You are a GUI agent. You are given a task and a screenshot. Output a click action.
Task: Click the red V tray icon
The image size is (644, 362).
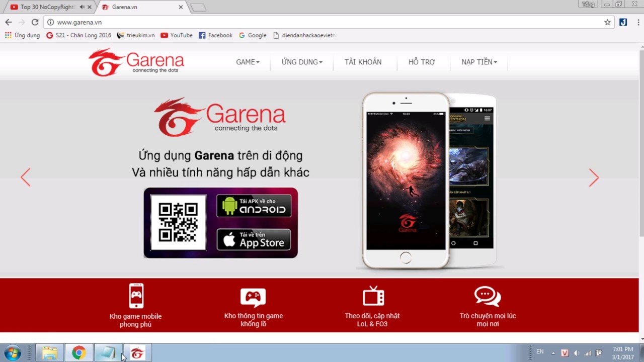point(565,353)
